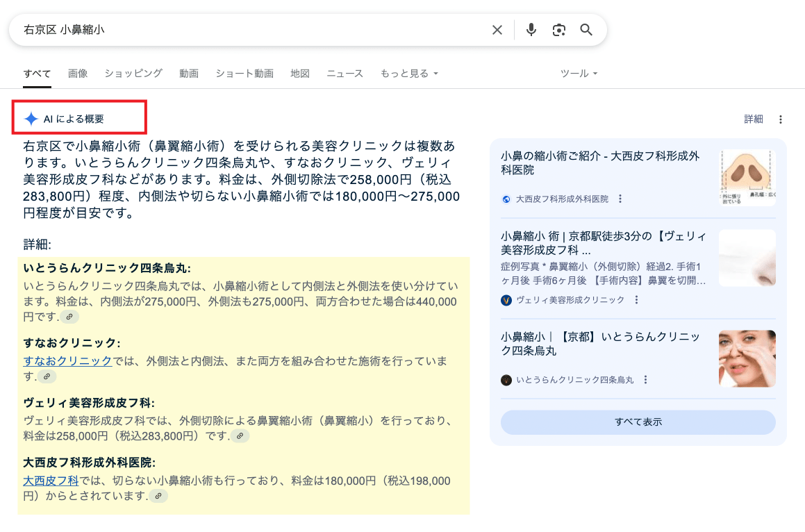Open three-dot menu next to いとうらんクリニック四条烏丸 source
The image size is (805, 532).
(x=645, y=379)
